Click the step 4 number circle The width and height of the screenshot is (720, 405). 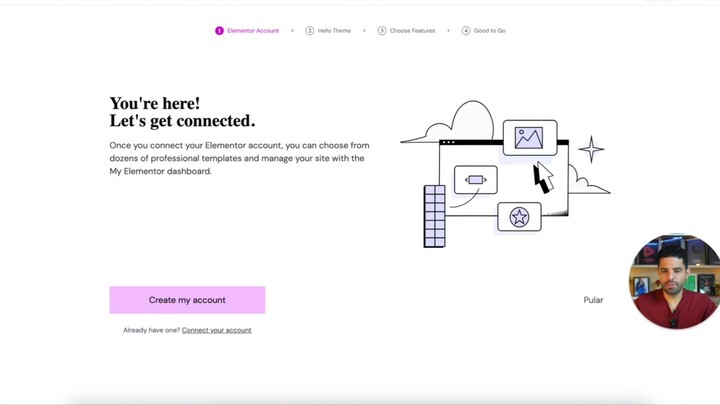[x=466, y=31]
